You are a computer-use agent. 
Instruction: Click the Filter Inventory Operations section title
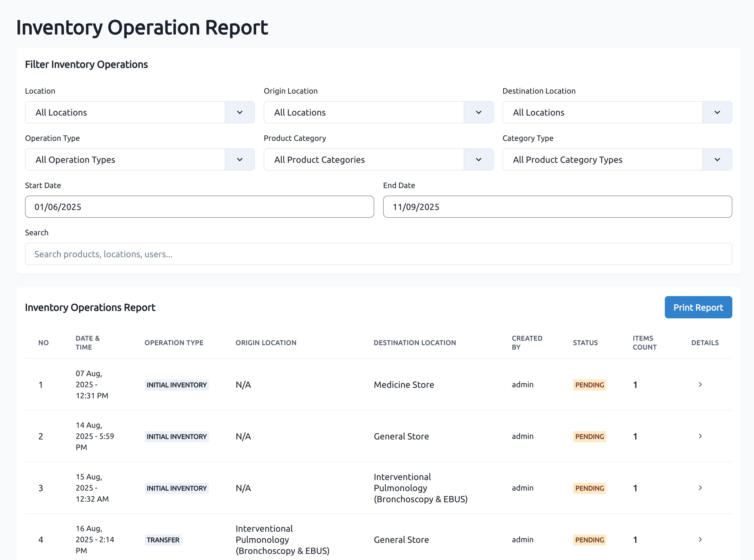[x=86, y=64]
